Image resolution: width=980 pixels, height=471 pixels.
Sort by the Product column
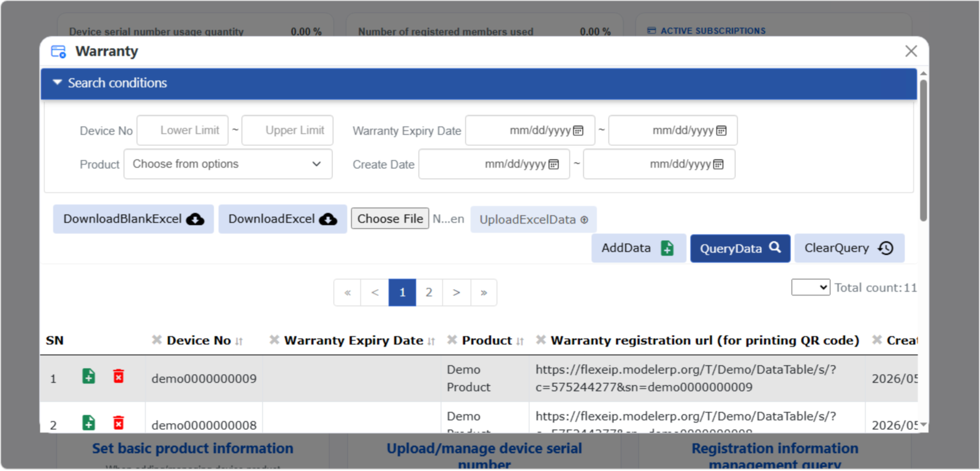[x=520, y=341]
